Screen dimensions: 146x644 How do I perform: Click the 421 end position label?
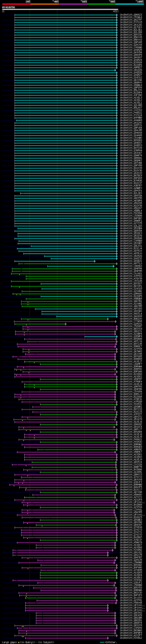pos(115,11)
